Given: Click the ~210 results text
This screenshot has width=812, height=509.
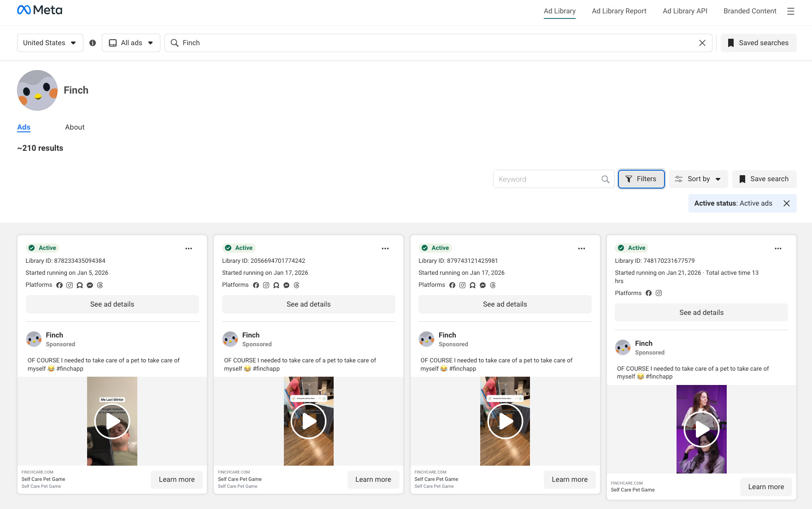Looking at the screenshot, I should click(x=40, y=148).
